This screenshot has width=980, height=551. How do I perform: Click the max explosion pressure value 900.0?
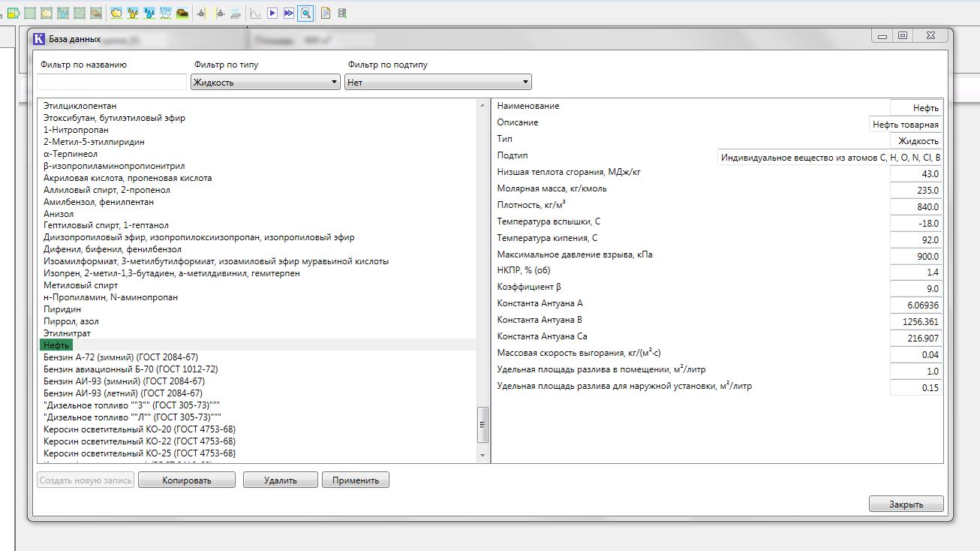916,256
